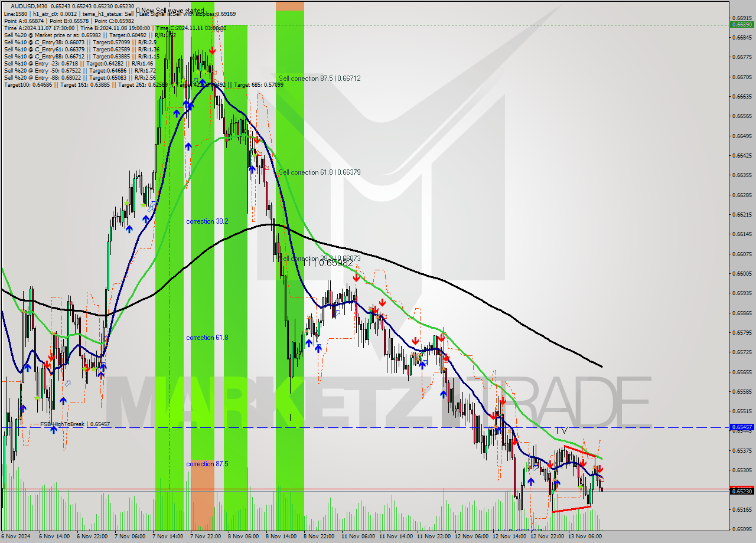The image size is (756, 543).
Task: Click the '7 Nov 22:00' time axis label
Action: (205, 537)
